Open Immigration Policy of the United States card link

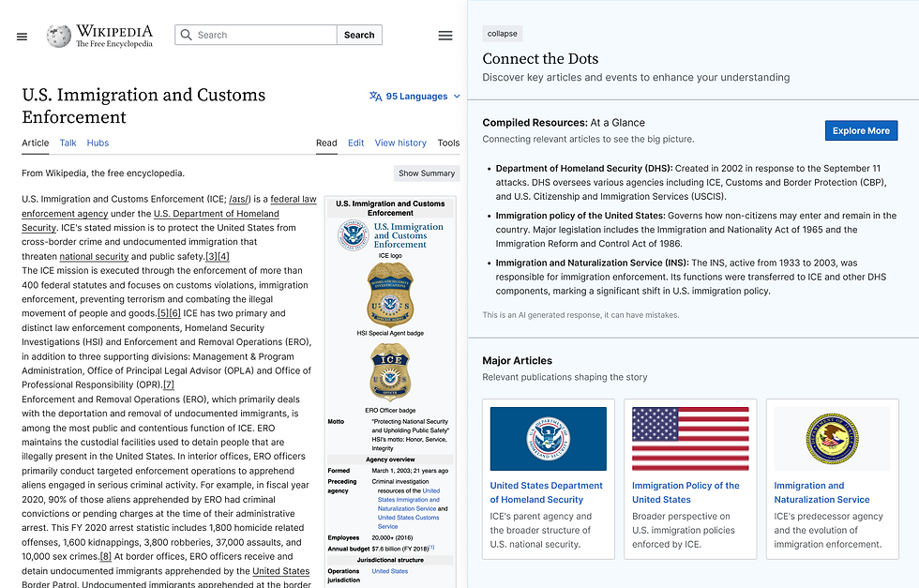685,492
